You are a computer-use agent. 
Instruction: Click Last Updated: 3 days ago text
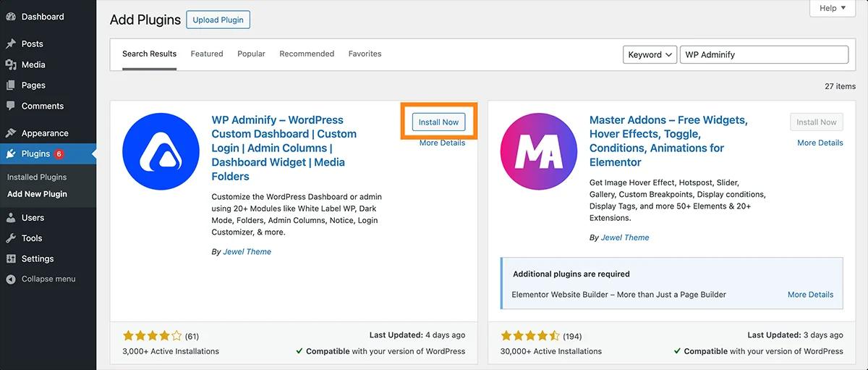pyautogui.click(x=795, y=335)
